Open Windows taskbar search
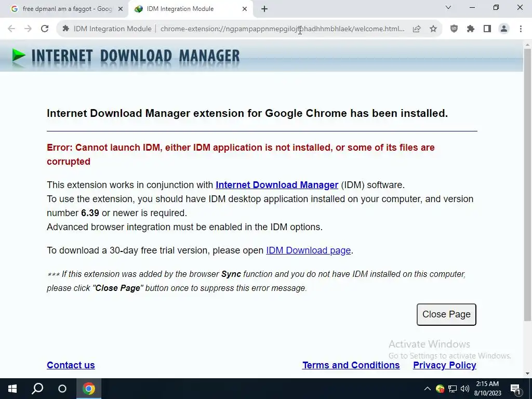The height and width of the screenshot is (399, 532). tap(37, 389)
